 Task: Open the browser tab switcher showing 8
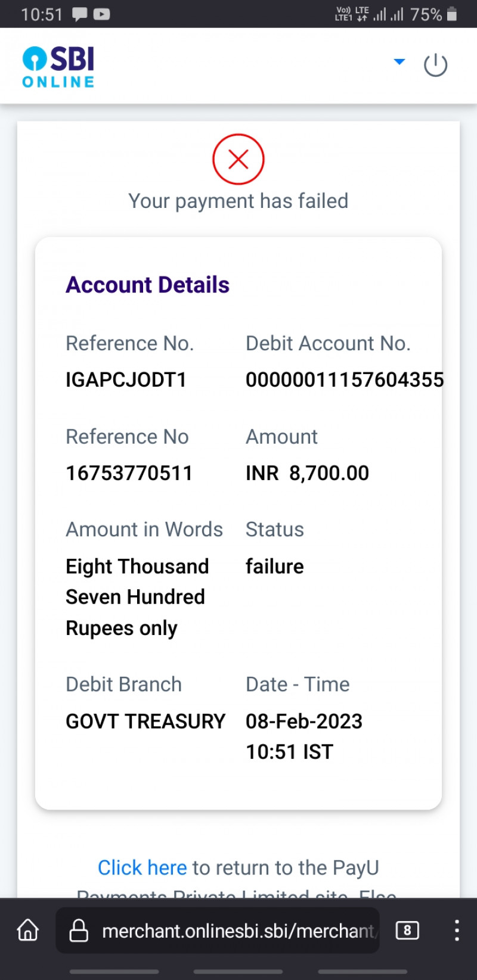407,930
